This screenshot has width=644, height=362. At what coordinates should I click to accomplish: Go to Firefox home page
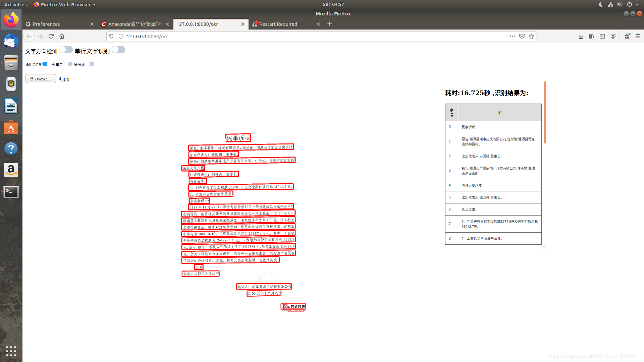[62, 36]
